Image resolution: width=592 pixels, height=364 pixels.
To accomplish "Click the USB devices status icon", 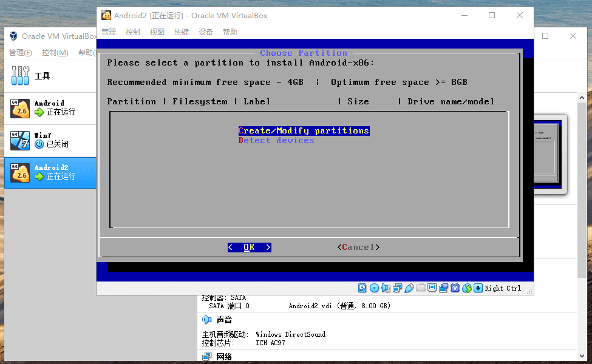I will [x=409, y=288].
